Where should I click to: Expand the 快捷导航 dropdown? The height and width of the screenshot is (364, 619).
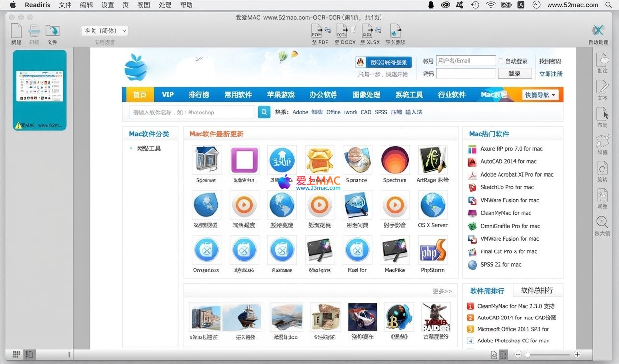pos(541,95)
